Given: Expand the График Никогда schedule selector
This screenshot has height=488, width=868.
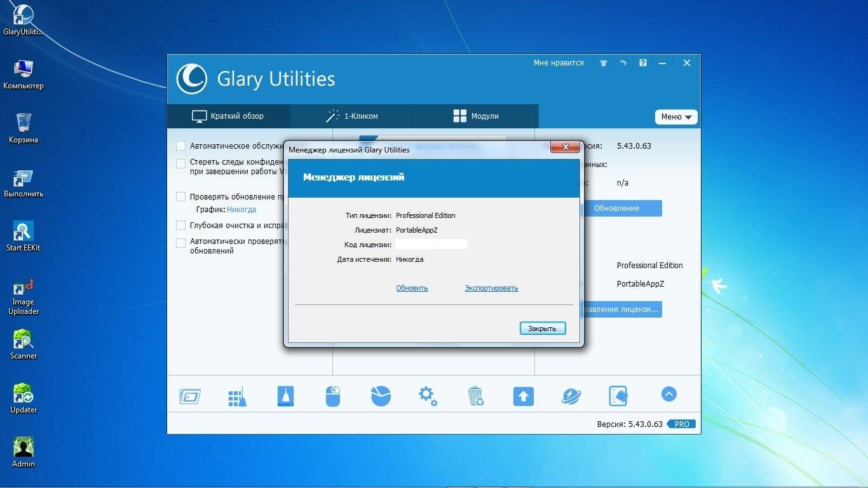Looking at the screenshot, I should tap(241, 209).
